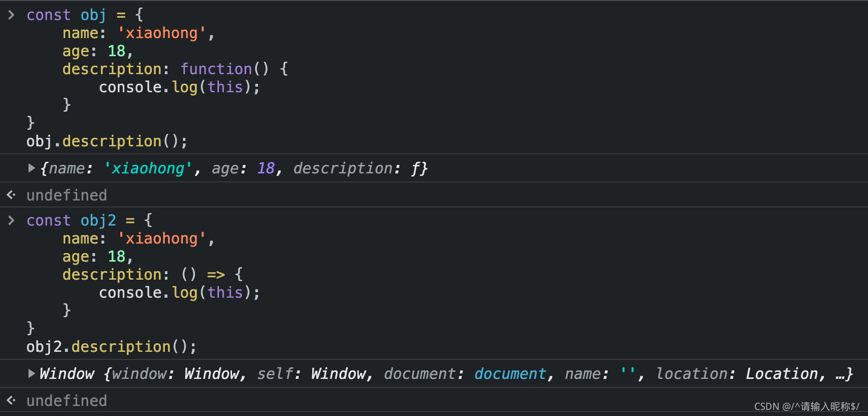Click the input prompt chevron beside 'const obj'
Image resolution: width=868 pixels, height=416 pixels.
[11, 15]
